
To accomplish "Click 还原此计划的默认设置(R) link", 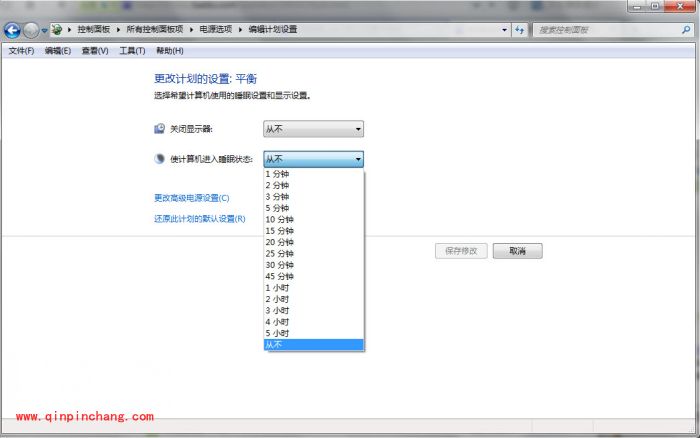I will click(200, 219).
